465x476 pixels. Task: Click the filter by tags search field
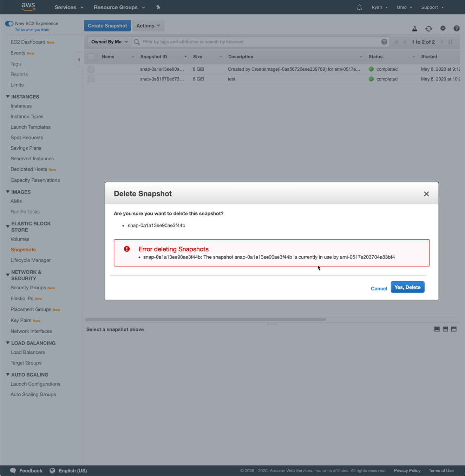[246, 41]
